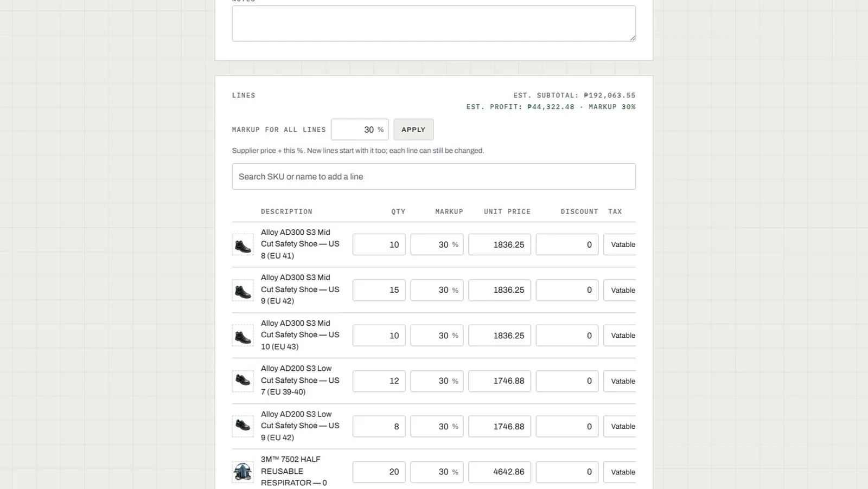The height and width of the screenshot is (489, 868).
Task: Click the Search SKU or name field
Action: coord(434,177)
